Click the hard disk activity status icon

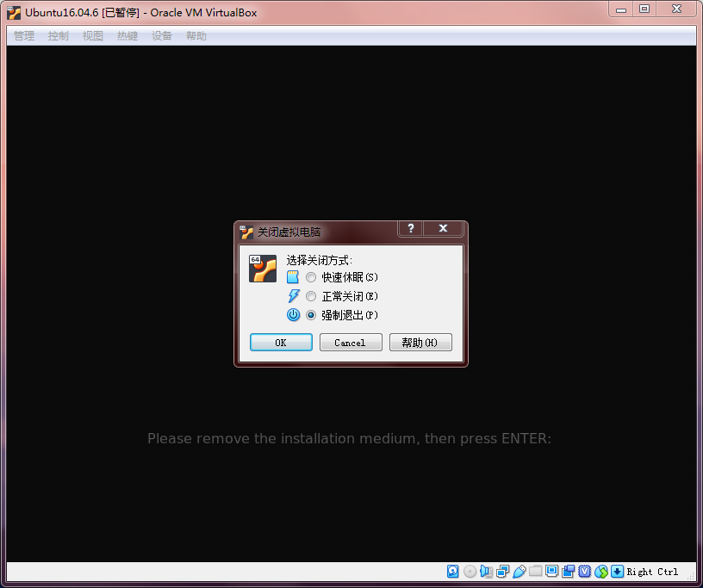point(453,571)
